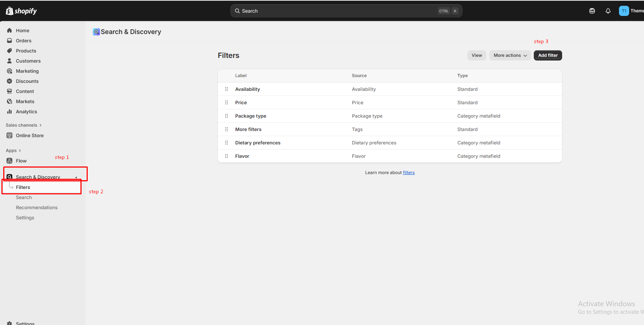The image size is (644, 325).
Task: Expand the More actions dropdown
Action: click(510, 55)
